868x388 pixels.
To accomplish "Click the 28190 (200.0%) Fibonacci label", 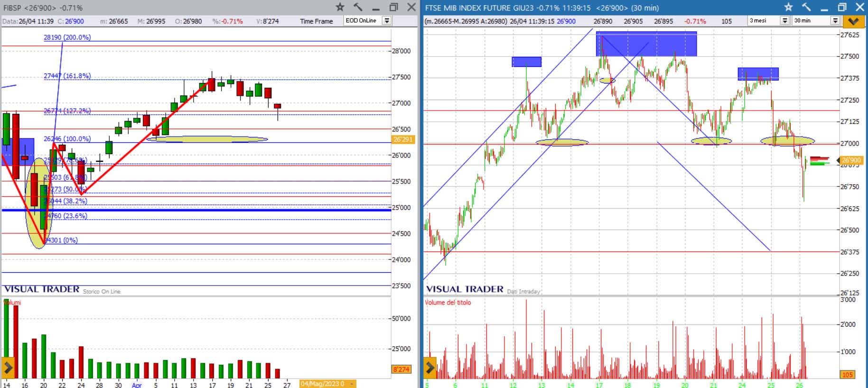I will click(67, 37).
